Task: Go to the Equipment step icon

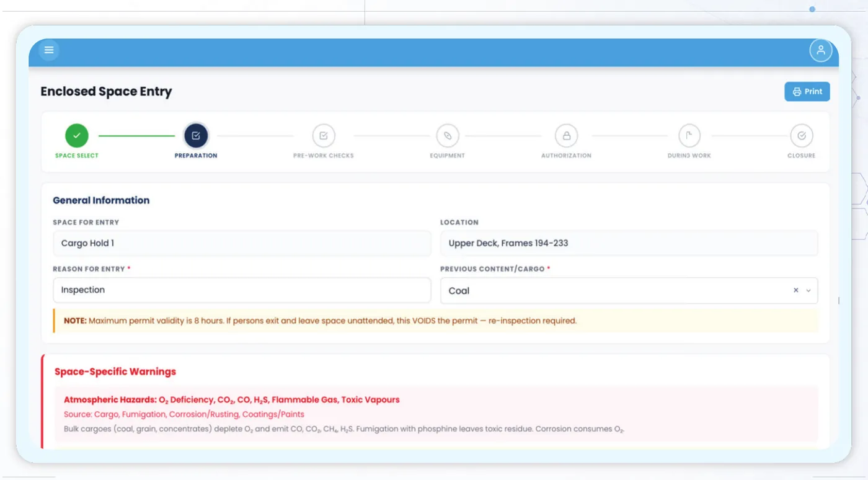Action: 448,135
